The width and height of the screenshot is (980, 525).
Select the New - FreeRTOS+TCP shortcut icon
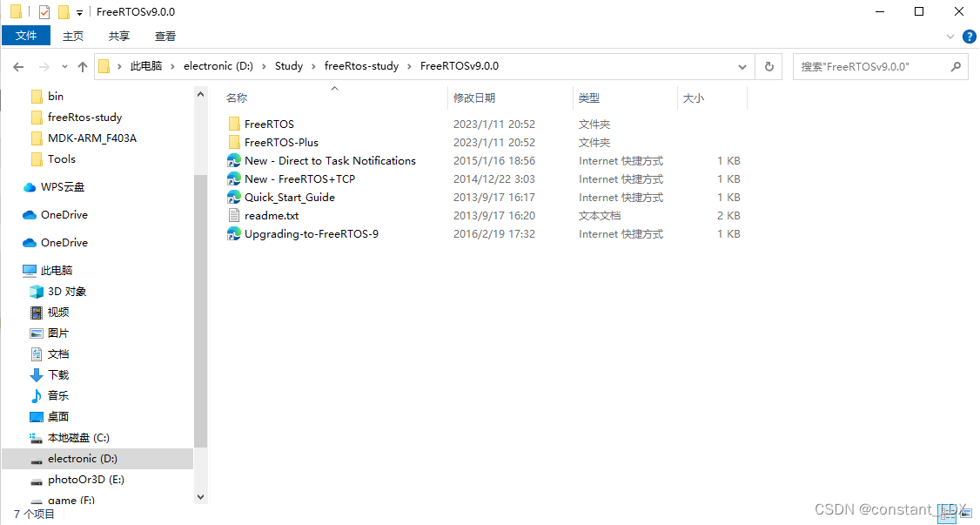[x=234, y=178]
